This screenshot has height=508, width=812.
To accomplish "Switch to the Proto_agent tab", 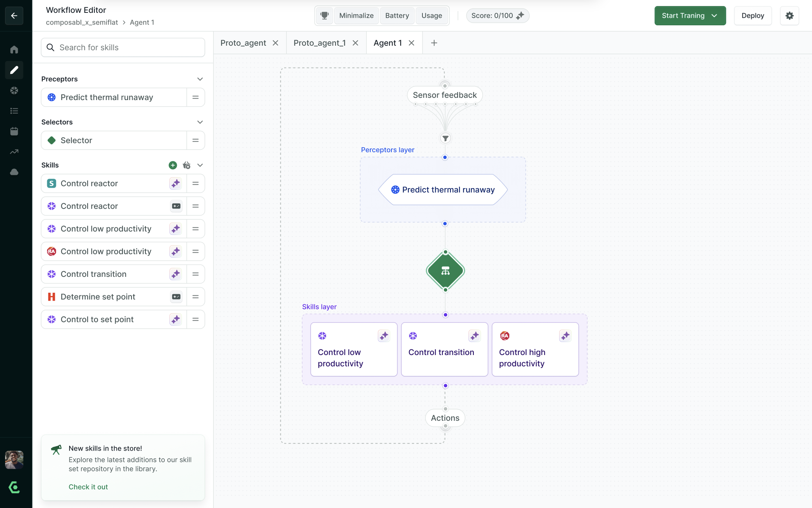I will pos(243,43).
